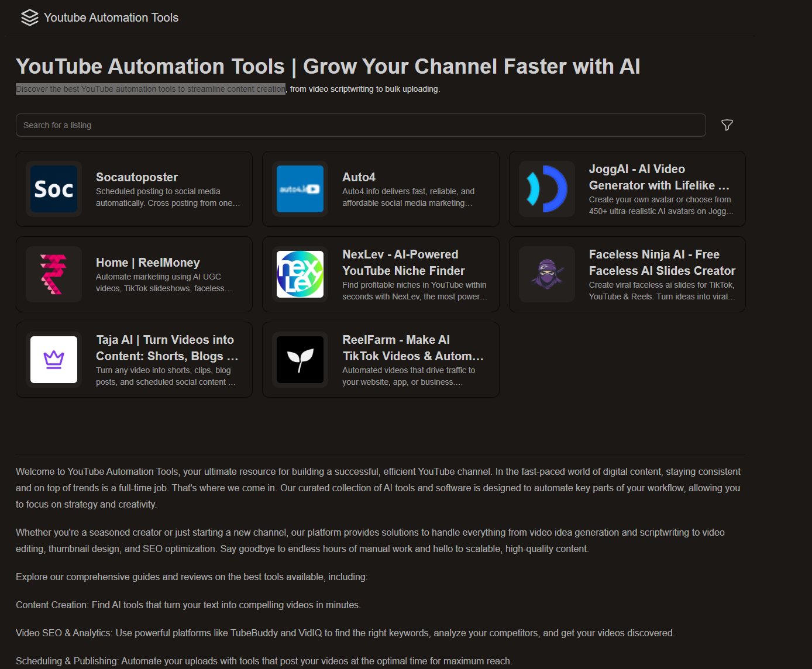Select the ReelFarm leaf logo
The image size is (812, 669).
(x=300, y=359)
